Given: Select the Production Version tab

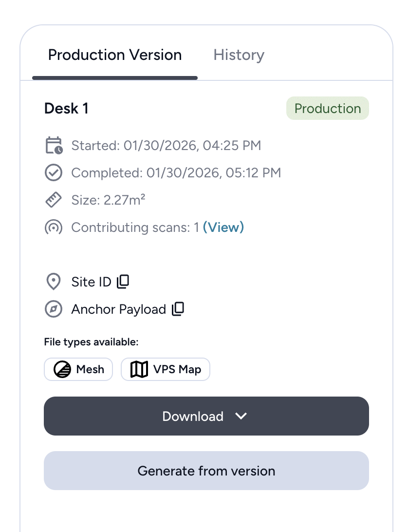Looking at the screenshot, I should tap(115, 55).
